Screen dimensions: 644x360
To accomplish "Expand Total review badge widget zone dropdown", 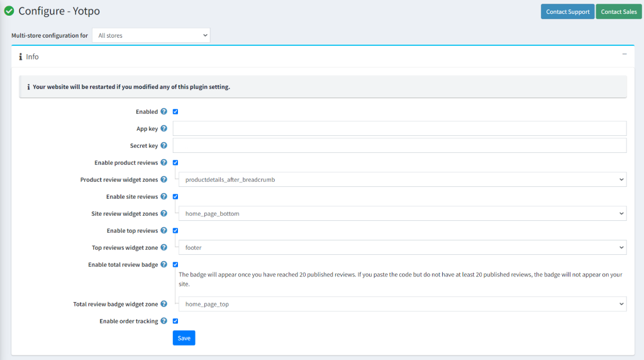I will coord(402,304).
